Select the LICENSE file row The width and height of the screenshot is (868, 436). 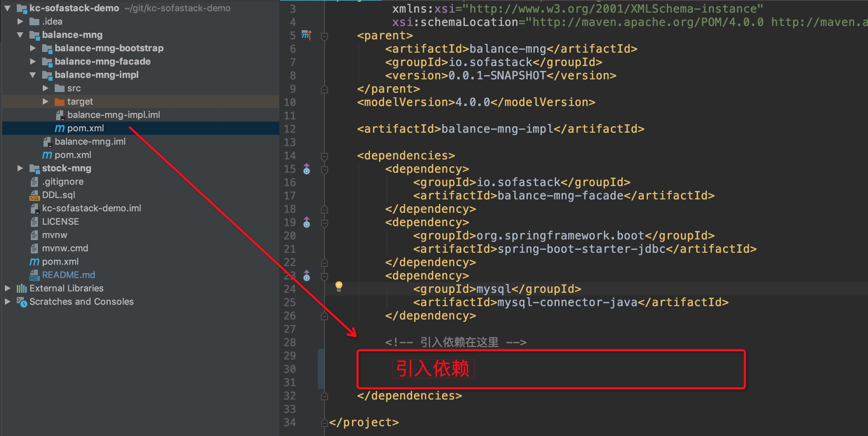[x=140, y=222]
